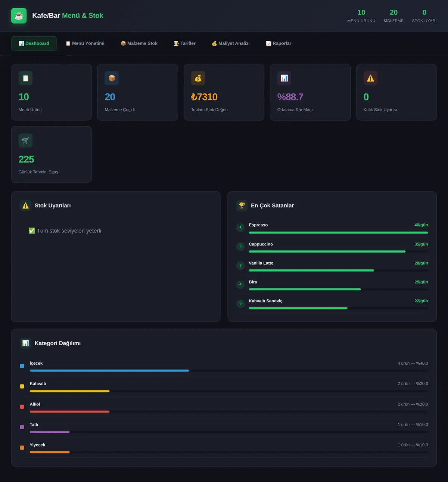Click the money bag icon on Toplam Stok Değeri card
The image size is (448, 482).
coord(198,78)
